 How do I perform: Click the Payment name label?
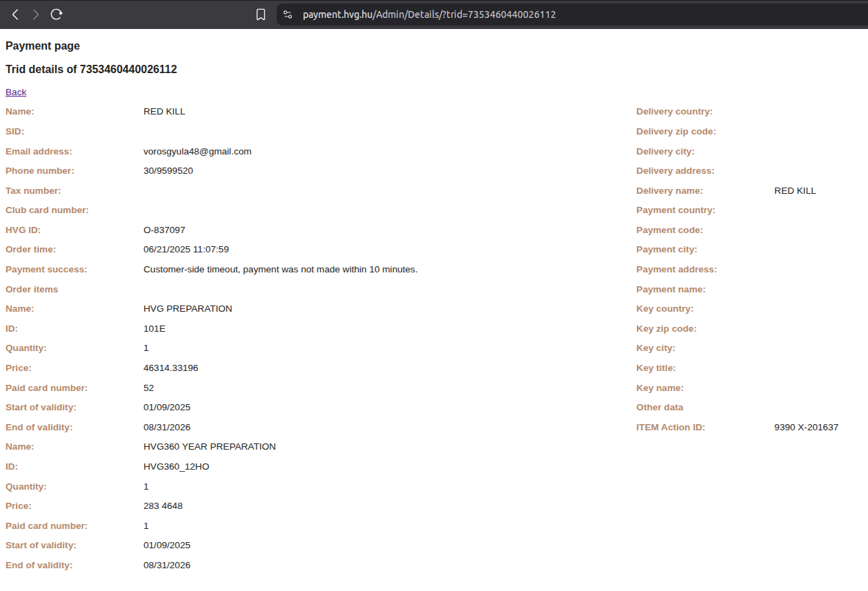(671, 290)
